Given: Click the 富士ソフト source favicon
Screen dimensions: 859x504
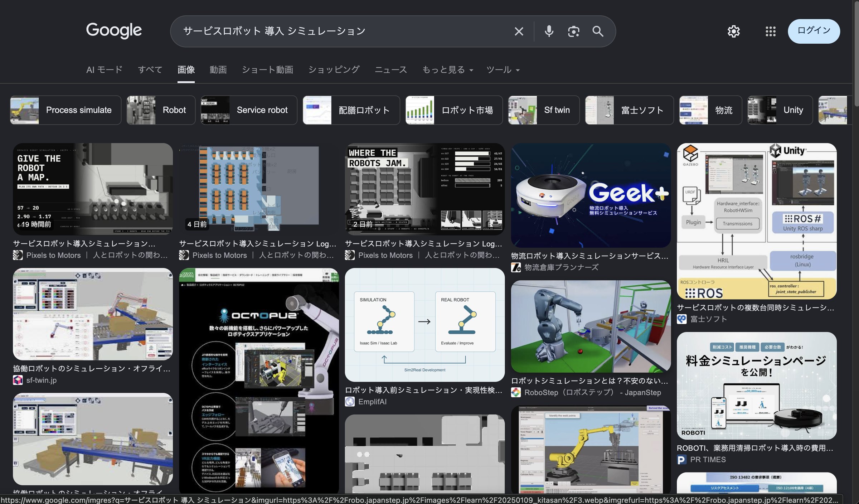Looking at the screenshot, I should [681, 319].
